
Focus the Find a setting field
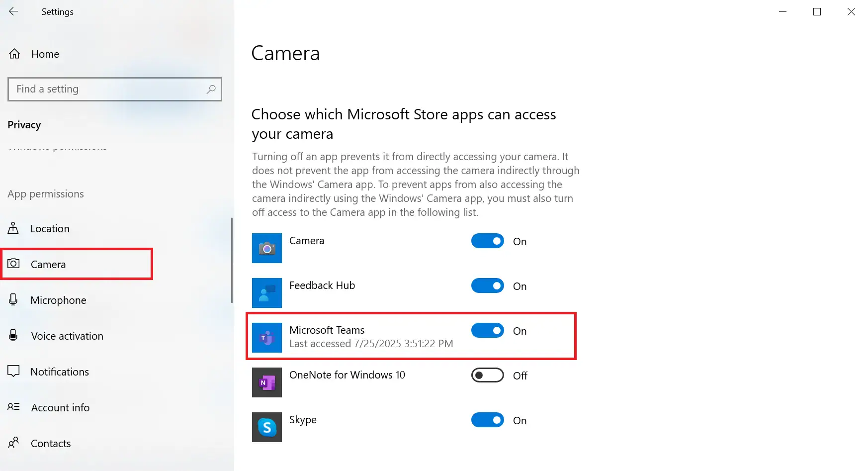[109, 89]
